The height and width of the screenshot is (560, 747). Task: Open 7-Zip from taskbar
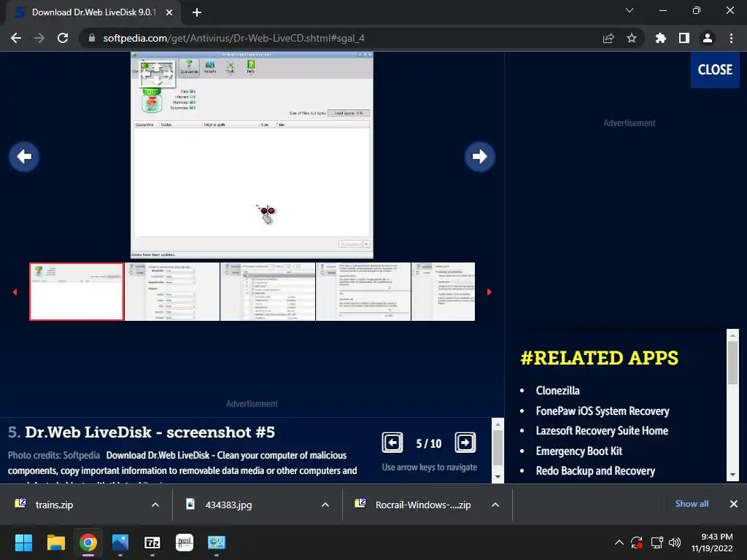click(x=152, y=542)
